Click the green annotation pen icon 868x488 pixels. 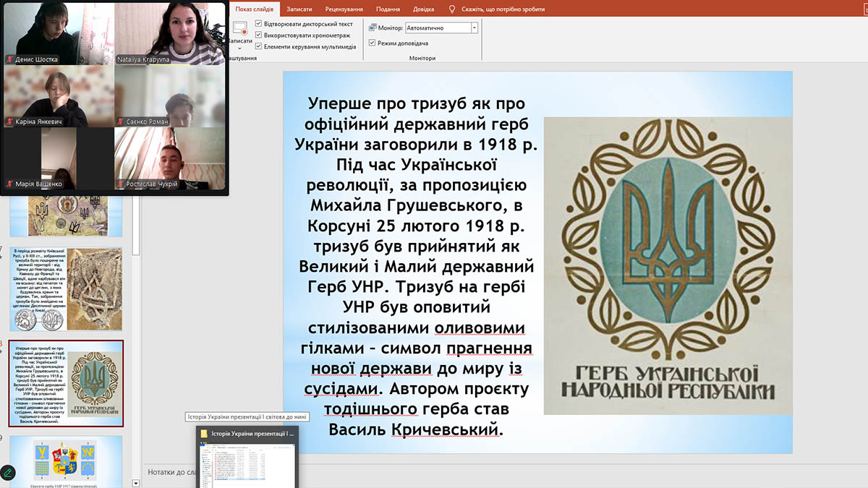click(x=8, y=472)
